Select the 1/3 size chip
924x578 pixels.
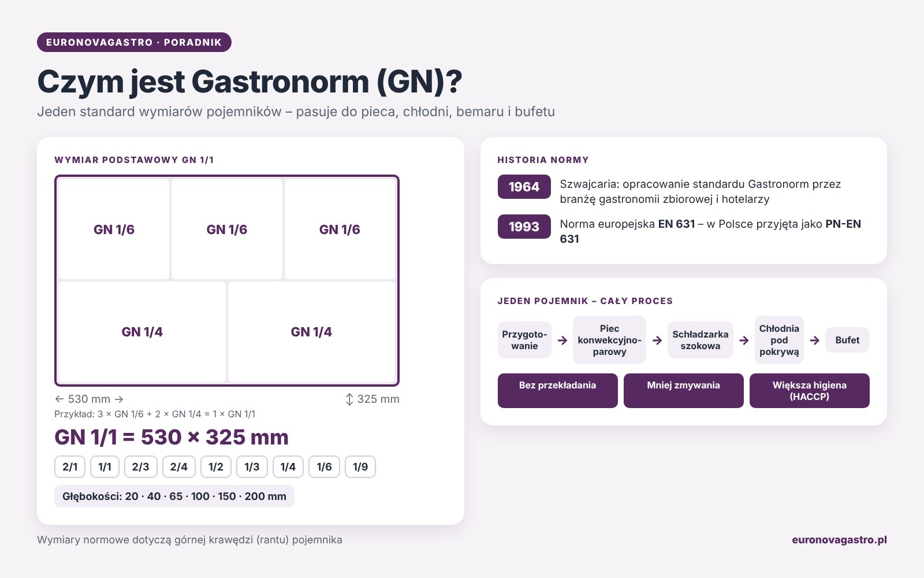tap(252, 467)
